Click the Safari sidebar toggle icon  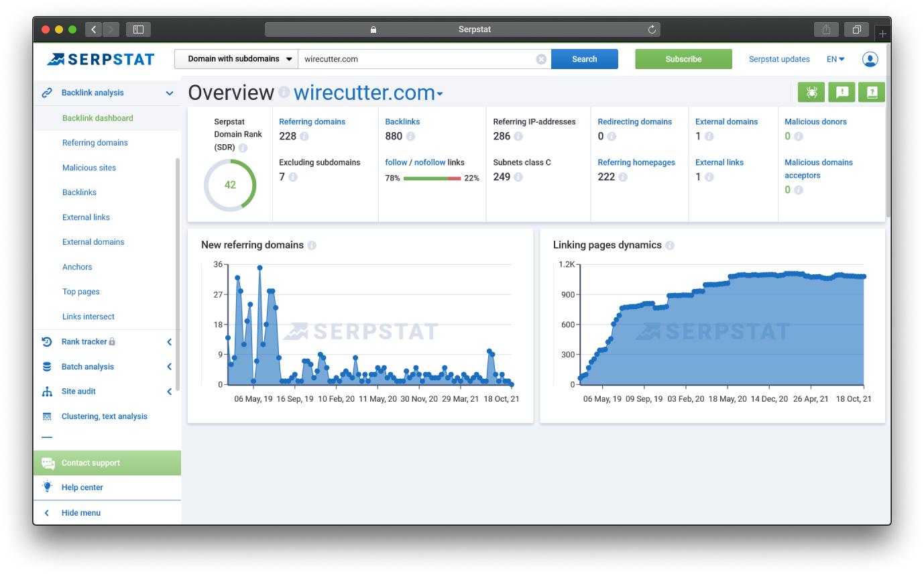[138, 30]
